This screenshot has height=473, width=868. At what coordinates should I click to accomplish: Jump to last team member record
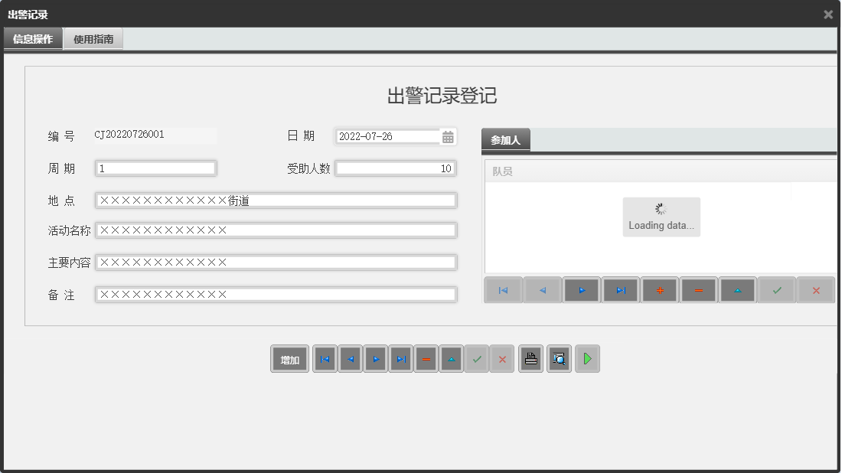(x=621, y=290)
